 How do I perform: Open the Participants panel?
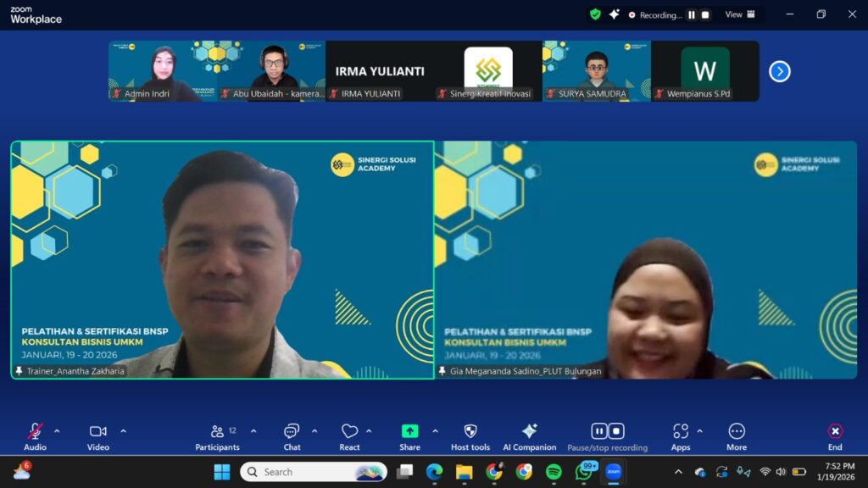[218, 432]
